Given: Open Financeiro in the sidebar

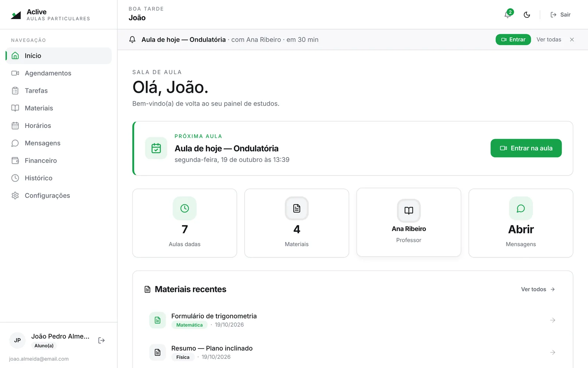Looking at the screenshot, I should coord(59,160).
